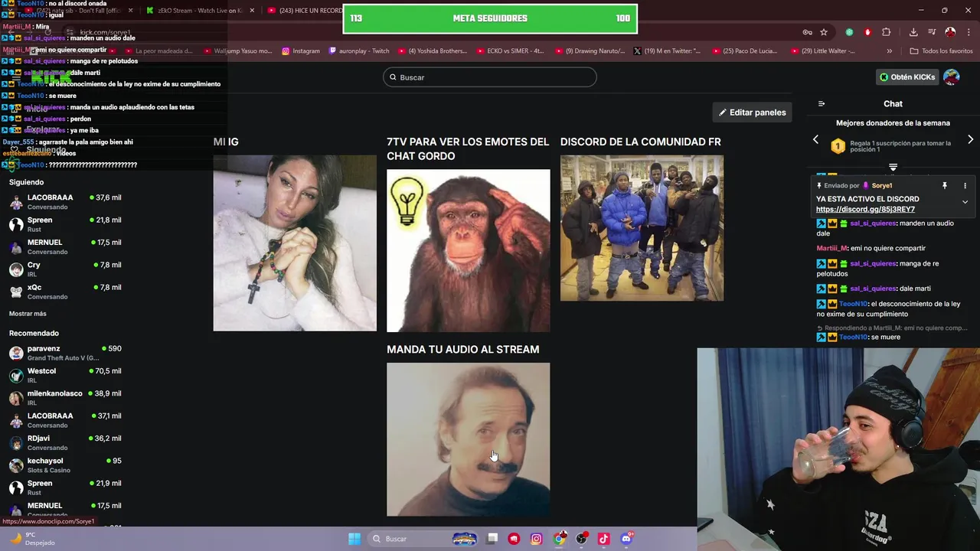
Task: Open LACOBRAAA channel in Siguiendo list
Action: pos(65,202)
